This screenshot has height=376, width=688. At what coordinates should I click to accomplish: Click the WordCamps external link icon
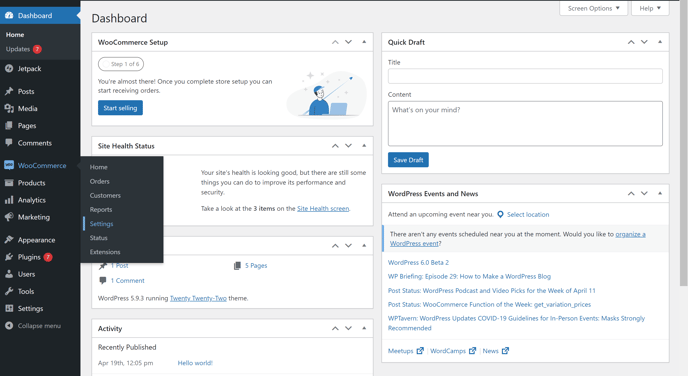[472, 351]
